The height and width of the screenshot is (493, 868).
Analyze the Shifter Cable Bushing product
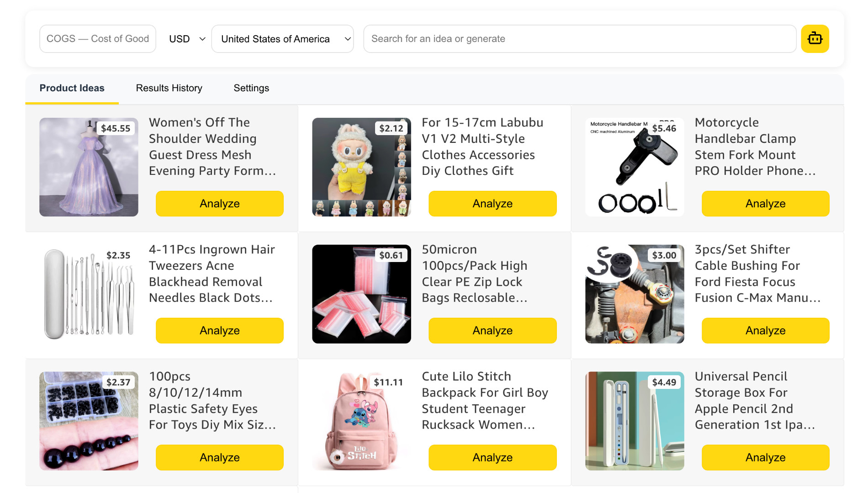[765, 330]
